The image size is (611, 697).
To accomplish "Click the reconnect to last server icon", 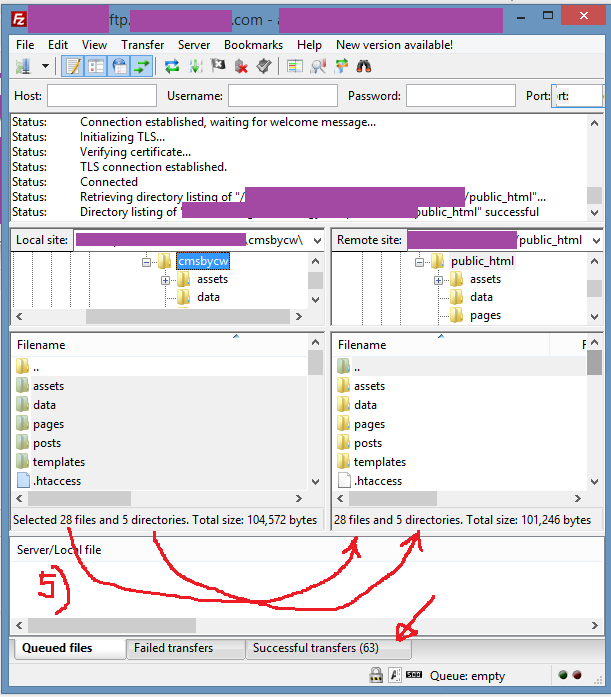I will (x=263, y=67).
